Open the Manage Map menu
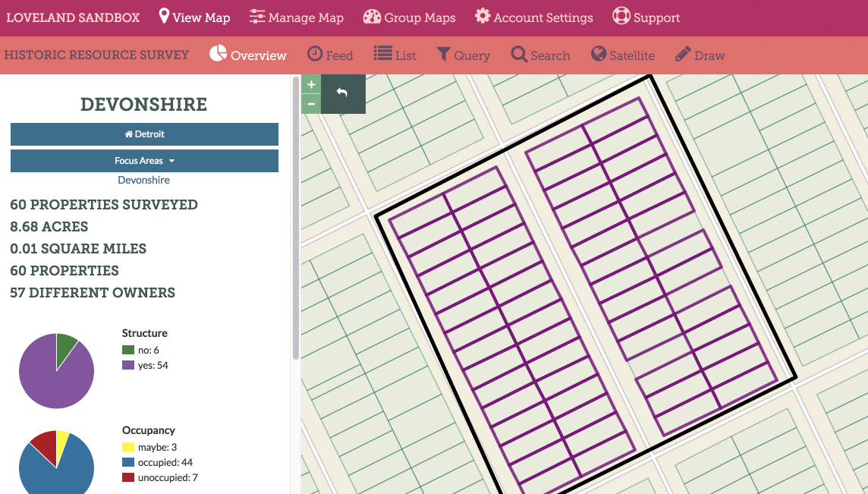868x494 pixels. click(x=296, y=17)
